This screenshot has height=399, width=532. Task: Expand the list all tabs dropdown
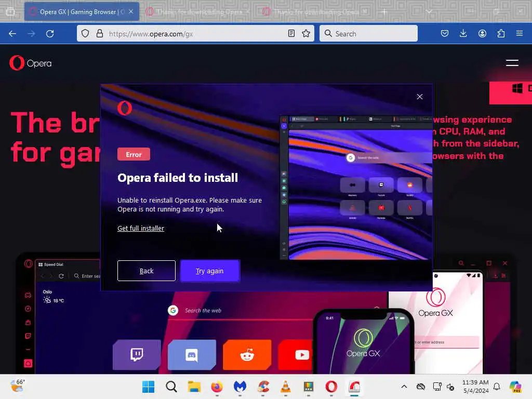429,12
